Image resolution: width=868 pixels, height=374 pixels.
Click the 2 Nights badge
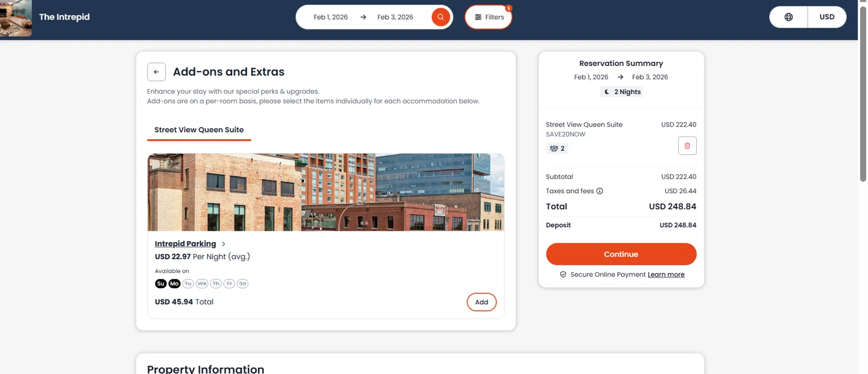point(621,92)
